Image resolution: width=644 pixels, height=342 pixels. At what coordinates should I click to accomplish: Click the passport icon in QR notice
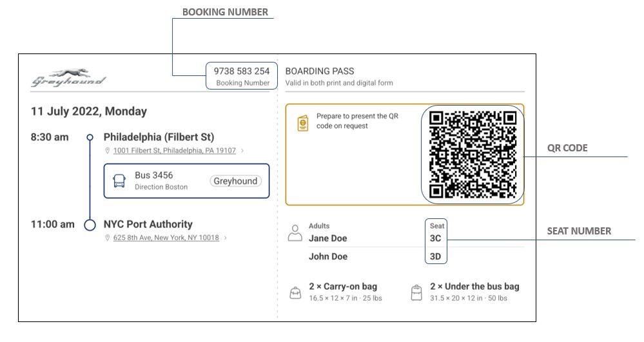(x=302, y=123)
